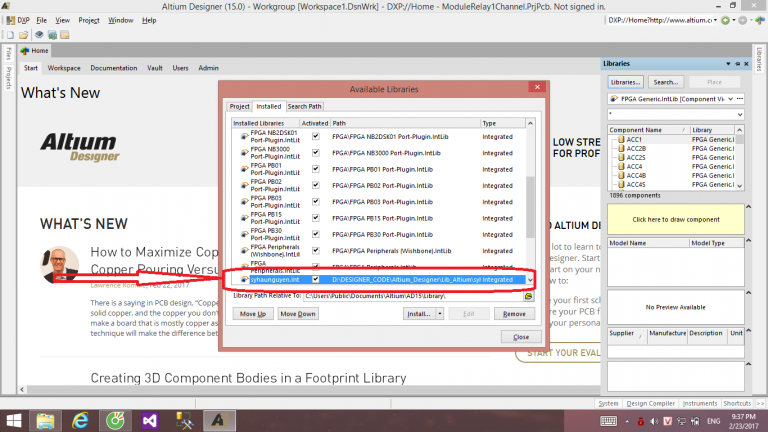Click the open folder toolbar icon

point(24,35)
